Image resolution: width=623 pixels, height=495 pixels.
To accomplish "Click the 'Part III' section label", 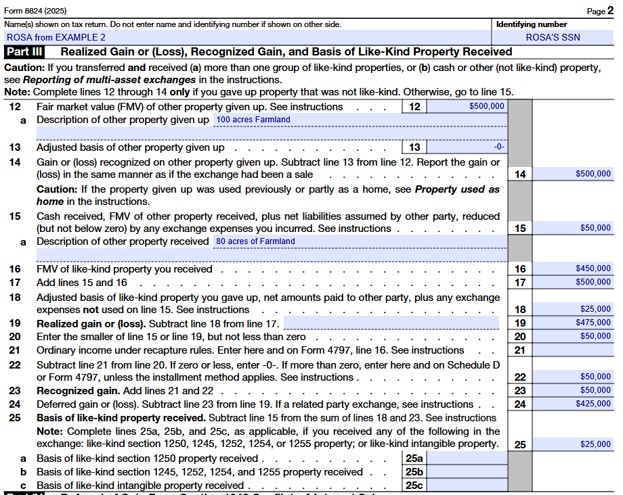I will (24, 52).
